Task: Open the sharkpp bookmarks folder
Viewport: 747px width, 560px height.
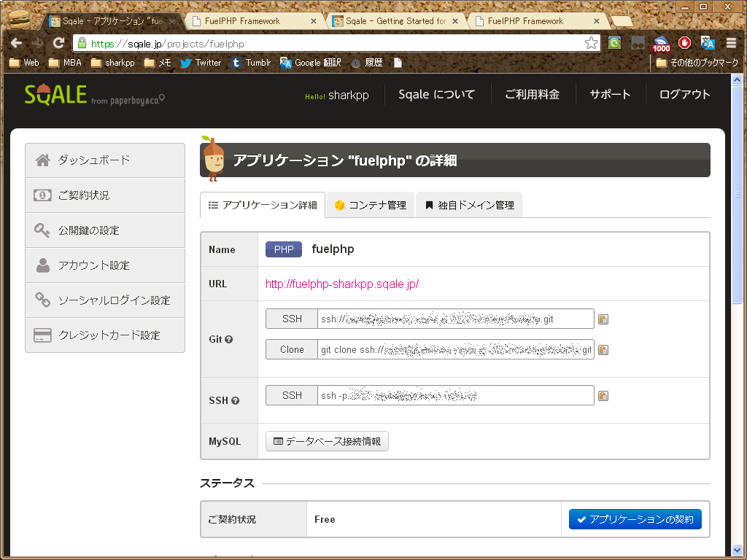Action: click(113, 63)
